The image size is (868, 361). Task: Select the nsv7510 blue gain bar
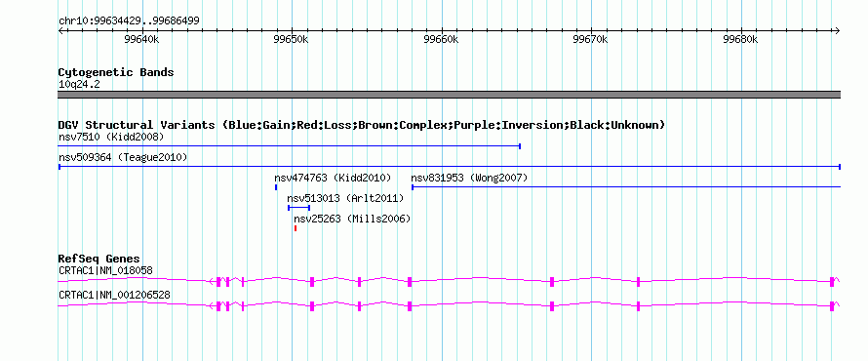coord(290,146)
